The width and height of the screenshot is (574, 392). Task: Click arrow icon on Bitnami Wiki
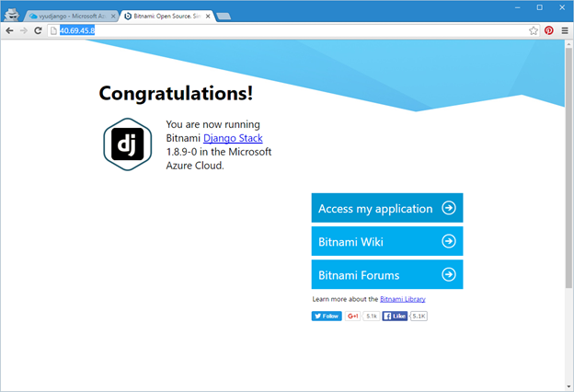point(449,241)
